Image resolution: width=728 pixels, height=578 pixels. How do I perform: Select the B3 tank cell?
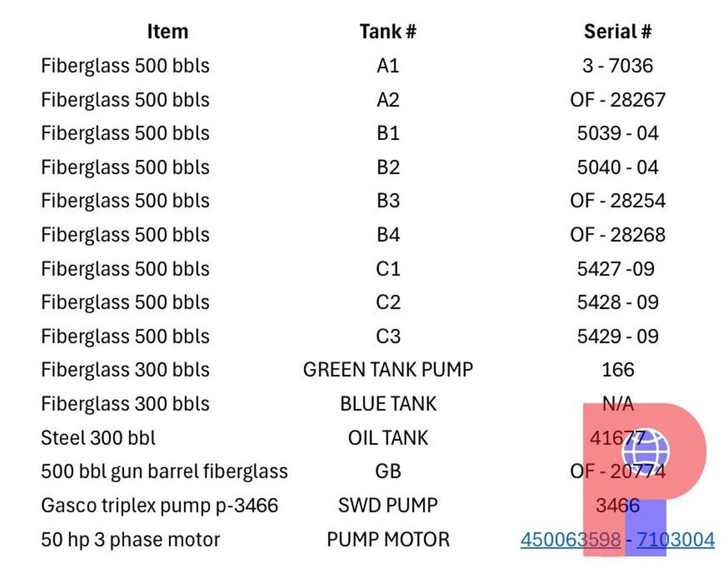pyautogui.click(x=387, y=200)
